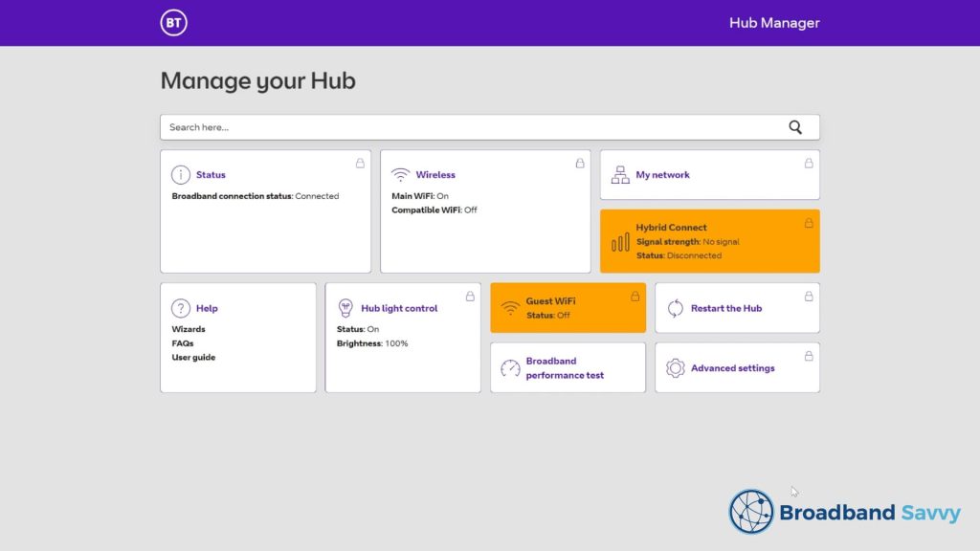Image resolution: width=980 pixels, height=551 pixels.
Task: Open the User guide entry under Help
Action: [193, 358]
